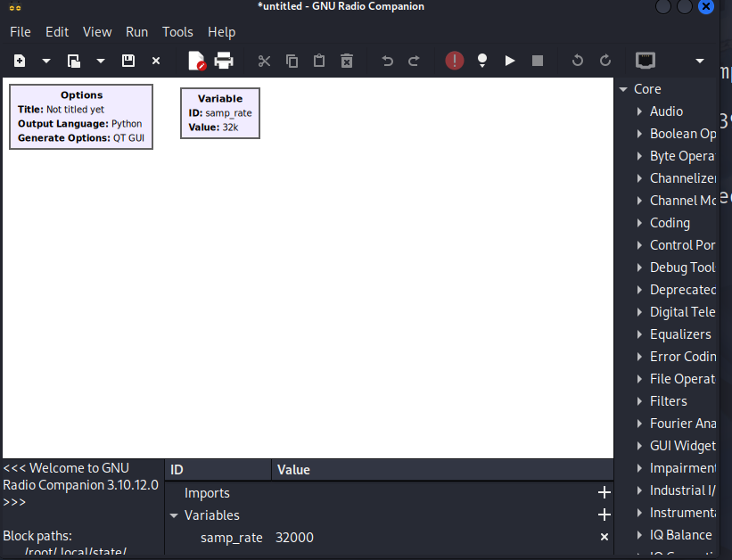The image size is (732, 560).
Task: Open the New flowgraph type dropdown arrow
Action: [46, 61]
